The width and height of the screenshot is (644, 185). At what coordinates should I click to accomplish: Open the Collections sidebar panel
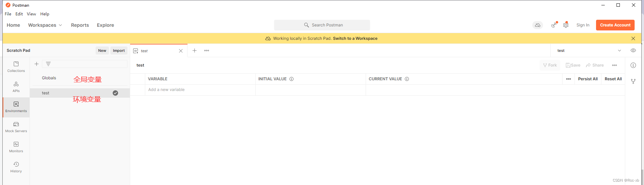[16, 67]
